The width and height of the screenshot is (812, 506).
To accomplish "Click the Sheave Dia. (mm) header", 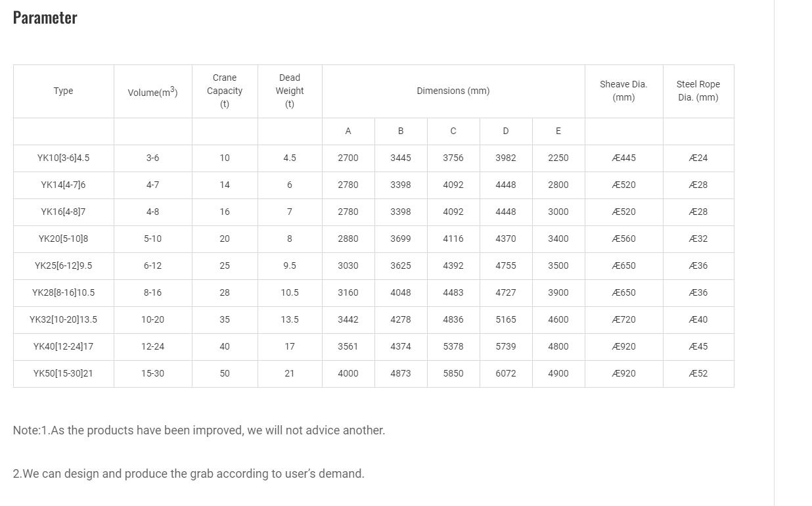I will click(x=623, y=91).
